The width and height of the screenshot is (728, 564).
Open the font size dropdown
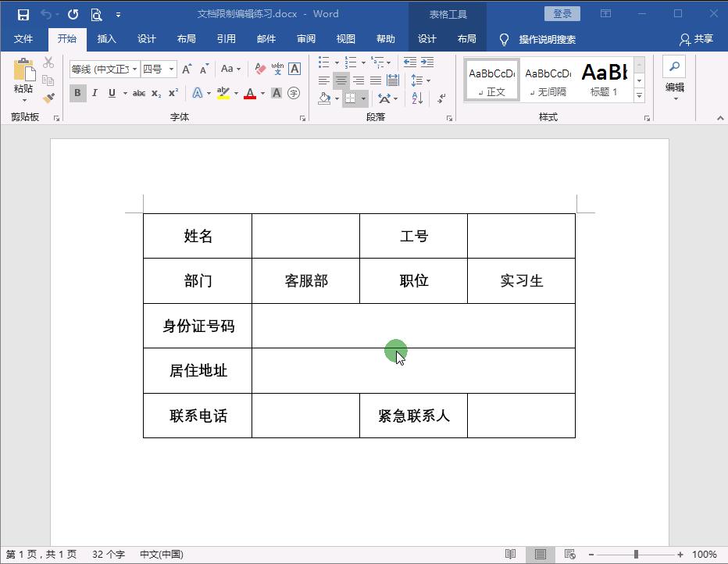[x=171, y=69]
